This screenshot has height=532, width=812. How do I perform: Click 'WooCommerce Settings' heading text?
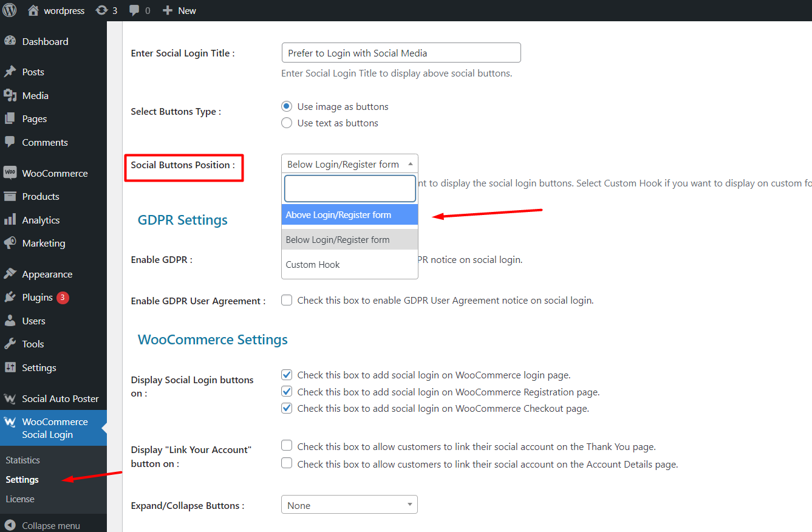[x=213, y=339]
